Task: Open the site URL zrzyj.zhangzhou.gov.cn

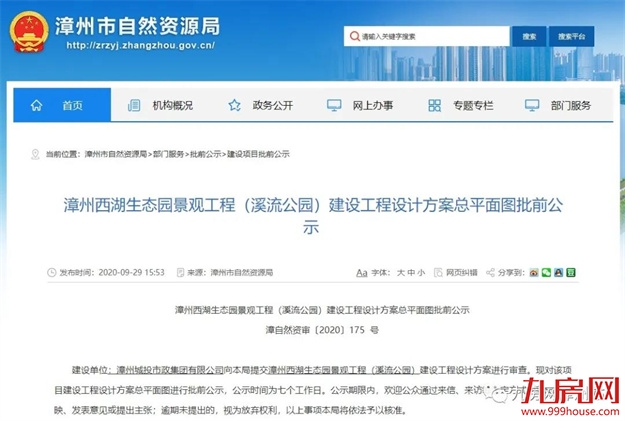Action: (141, 45)
